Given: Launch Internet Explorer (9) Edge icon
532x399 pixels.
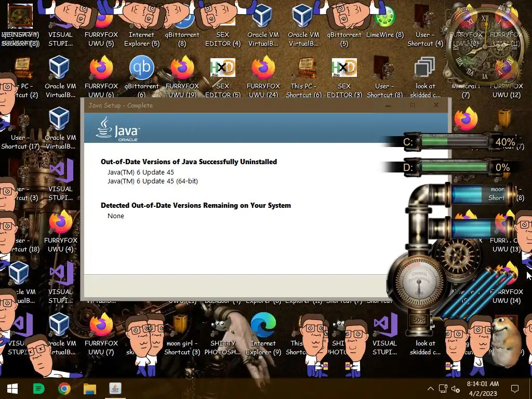Looking at the screenshot, I should tap(263, 334).
